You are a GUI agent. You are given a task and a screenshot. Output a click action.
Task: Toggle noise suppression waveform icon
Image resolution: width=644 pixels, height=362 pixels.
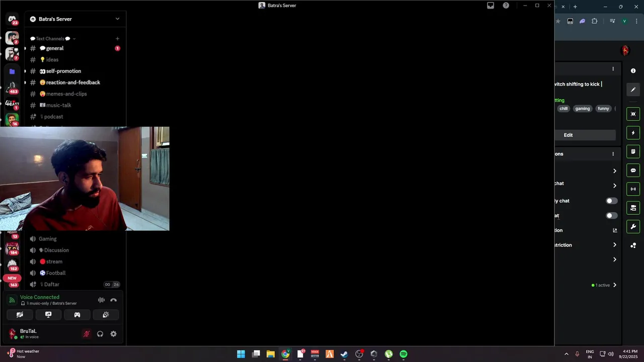pos(101,300)
